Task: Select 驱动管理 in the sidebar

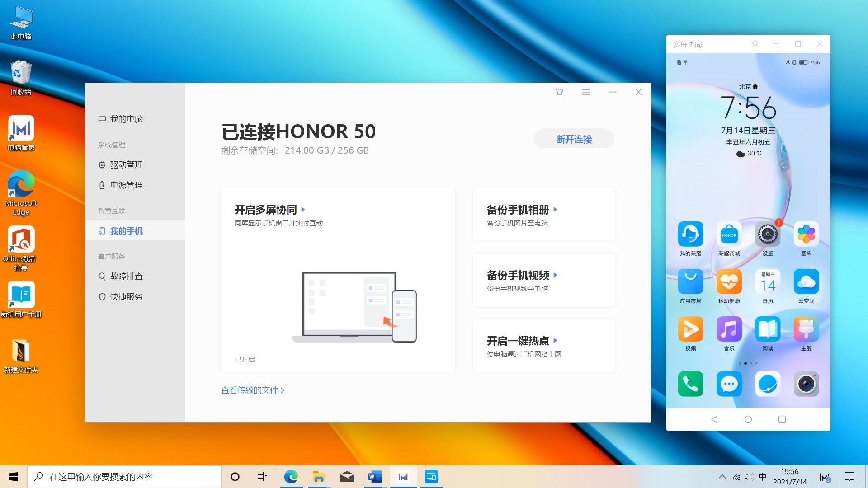Action: pos(126,165)
